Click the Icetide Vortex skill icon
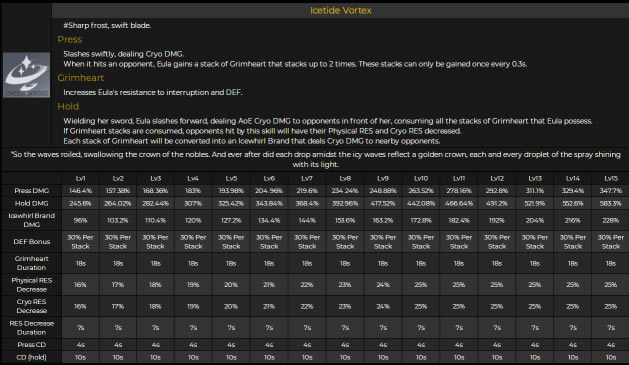Viewport: 629px width, 365px height. (26, 75)
